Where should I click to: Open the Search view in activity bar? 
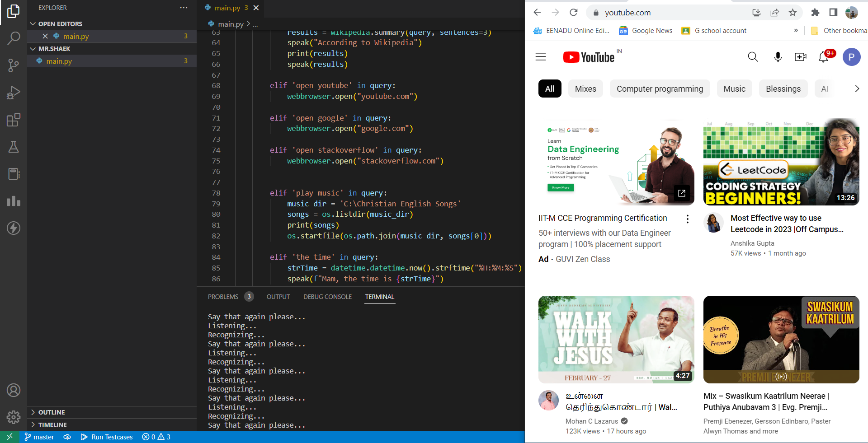[x=14, y=38]
